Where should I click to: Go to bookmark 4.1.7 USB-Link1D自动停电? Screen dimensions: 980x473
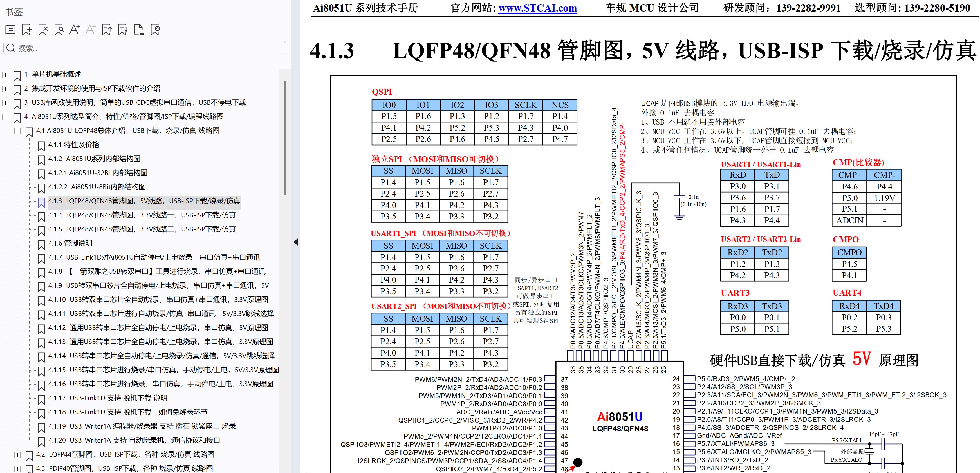154,257
